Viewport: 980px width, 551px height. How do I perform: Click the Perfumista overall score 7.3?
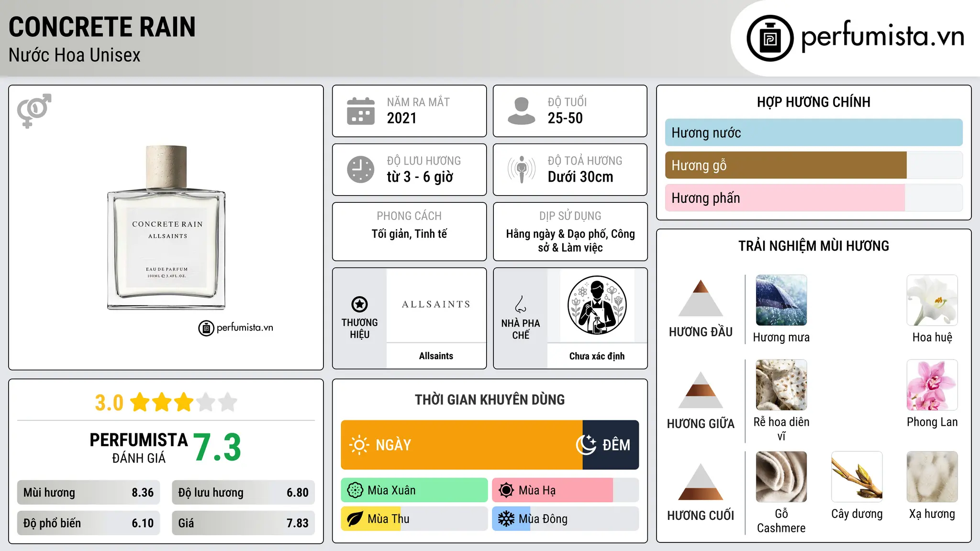217,447
